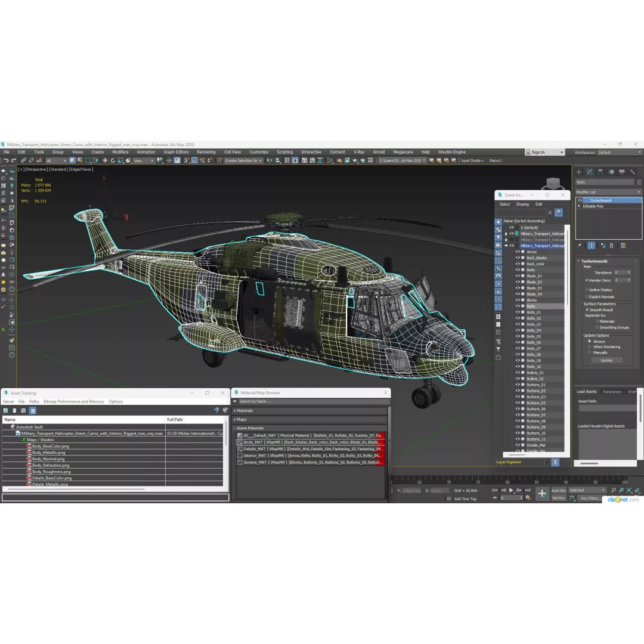
Task: Activate the Select and Move tool
Action: click(x=105, y=160)
